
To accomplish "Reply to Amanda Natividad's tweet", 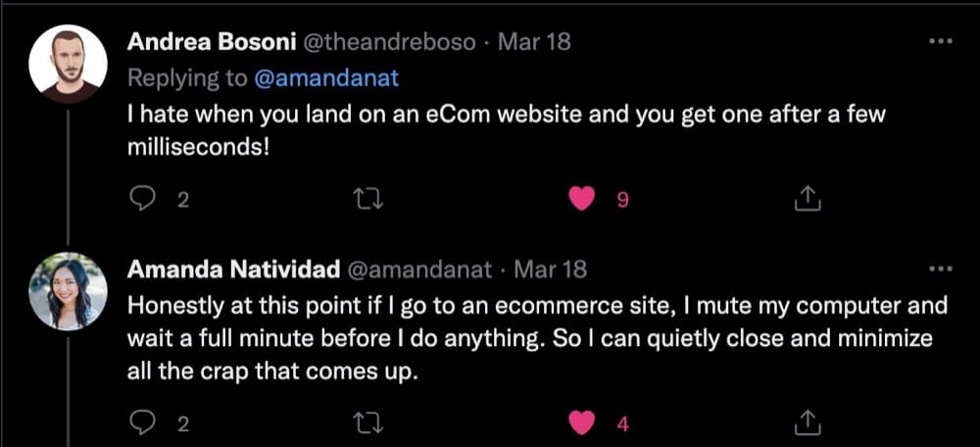I will (143, 423).
